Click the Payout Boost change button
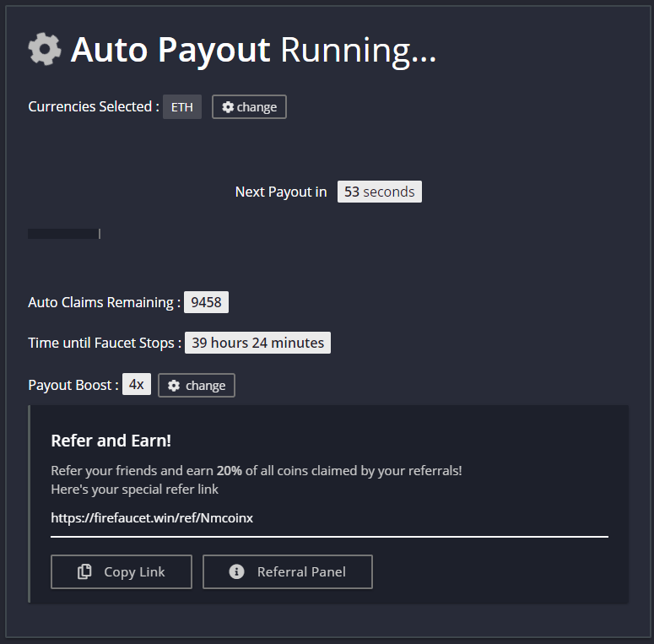The height and width of the screenshot is (644, 654). 197,385
